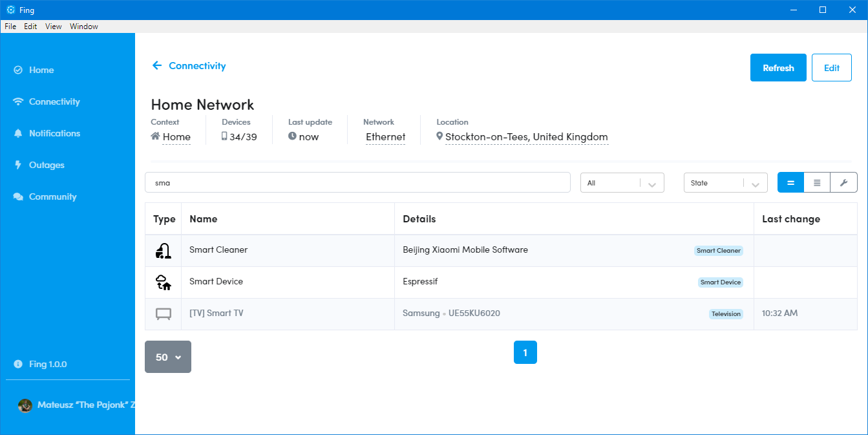This screenshot has height=435, width=868.
Task: Click the Fing 1.0.0 info icon
Action: pos(17,364)
